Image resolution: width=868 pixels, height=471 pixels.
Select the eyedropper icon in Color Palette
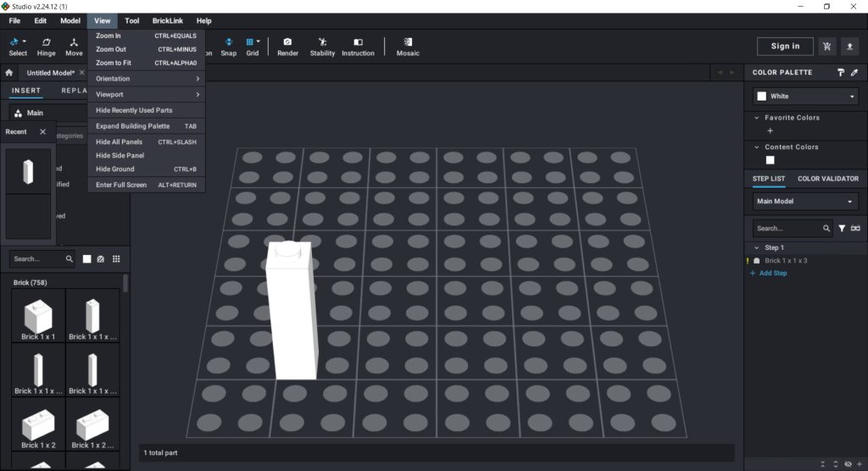(x=854, y=73)
